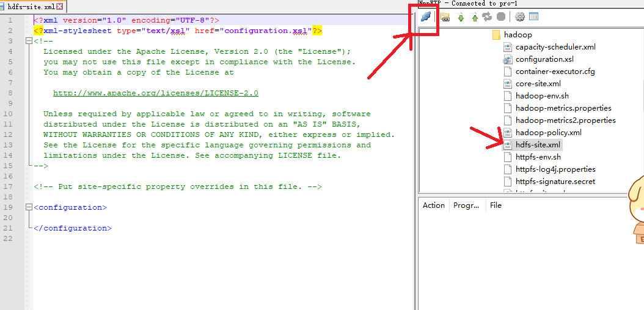Click the 'Put site-specific property overrides' comment
The height and width of the screenshot is (310, 644).
177,186
